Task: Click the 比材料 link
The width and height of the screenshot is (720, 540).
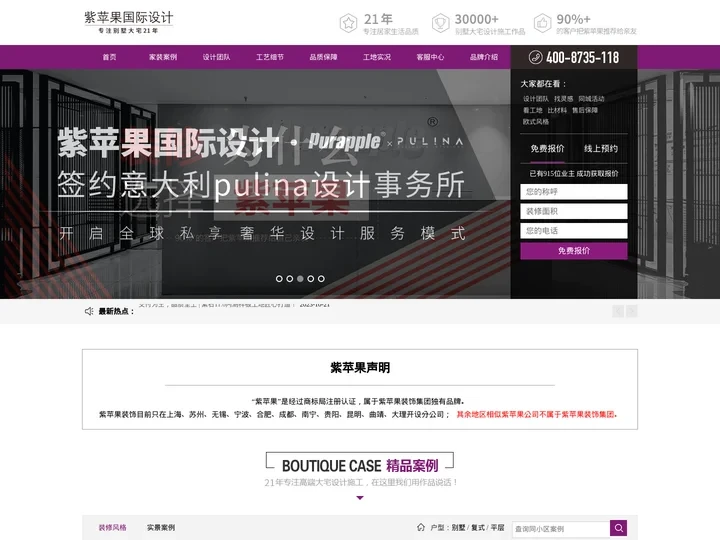Action: click(x=557, y=110)
